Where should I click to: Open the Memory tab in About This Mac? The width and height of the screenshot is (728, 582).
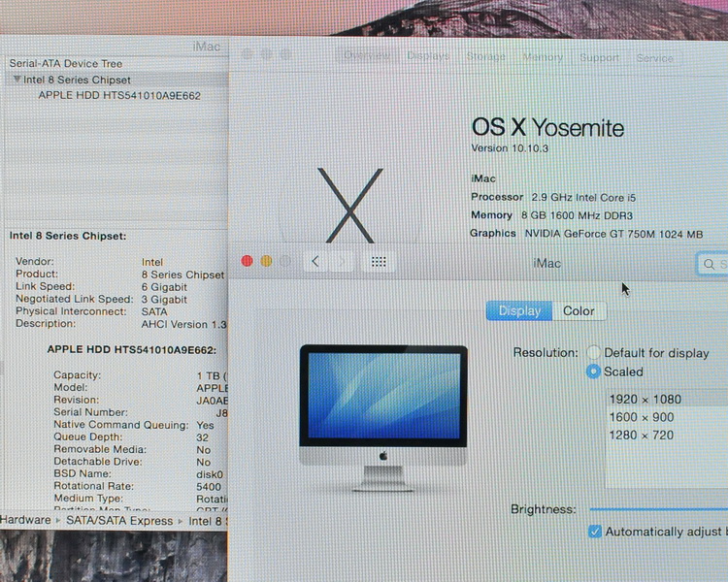point(543,57)
